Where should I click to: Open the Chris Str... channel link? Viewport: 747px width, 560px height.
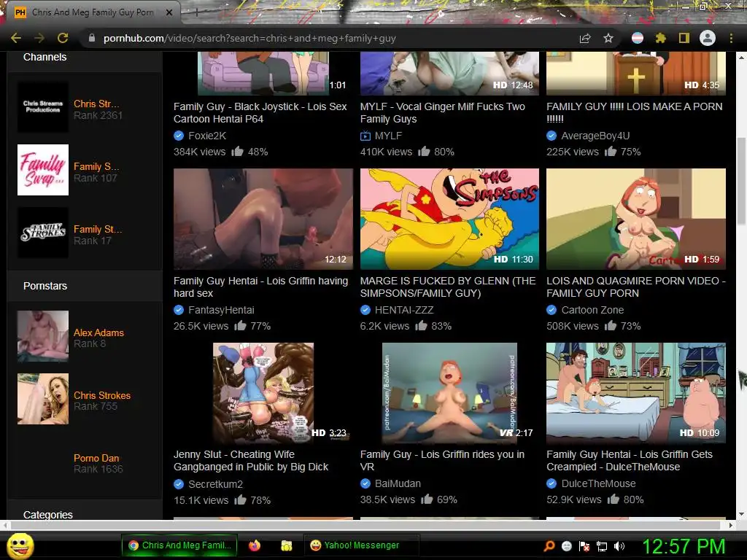tap(97, 104)
